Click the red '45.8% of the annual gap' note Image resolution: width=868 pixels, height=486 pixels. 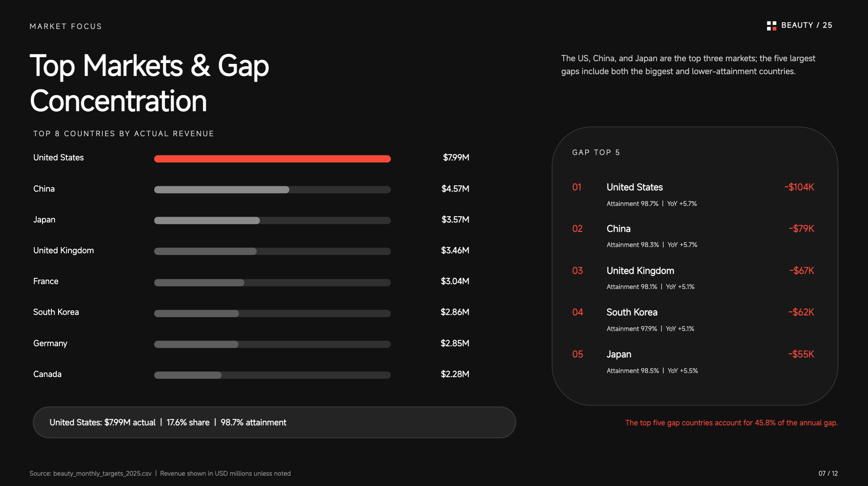731,423
